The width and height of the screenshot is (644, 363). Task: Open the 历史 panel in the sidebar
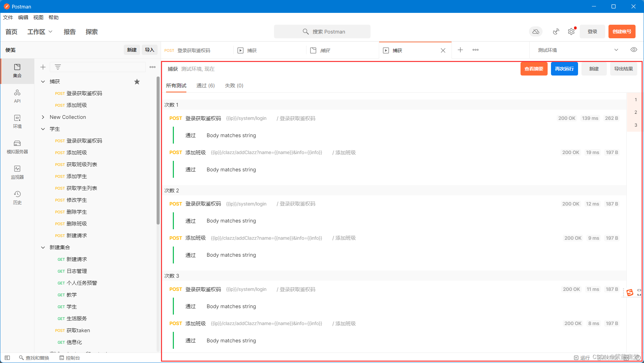coord(17,197)
